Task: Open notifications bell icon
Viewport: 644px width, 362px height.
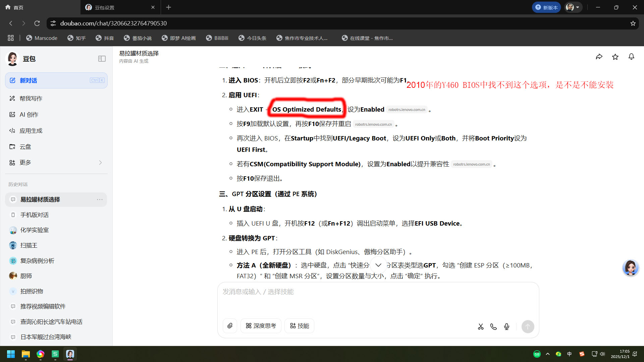Action: (631, 57)
